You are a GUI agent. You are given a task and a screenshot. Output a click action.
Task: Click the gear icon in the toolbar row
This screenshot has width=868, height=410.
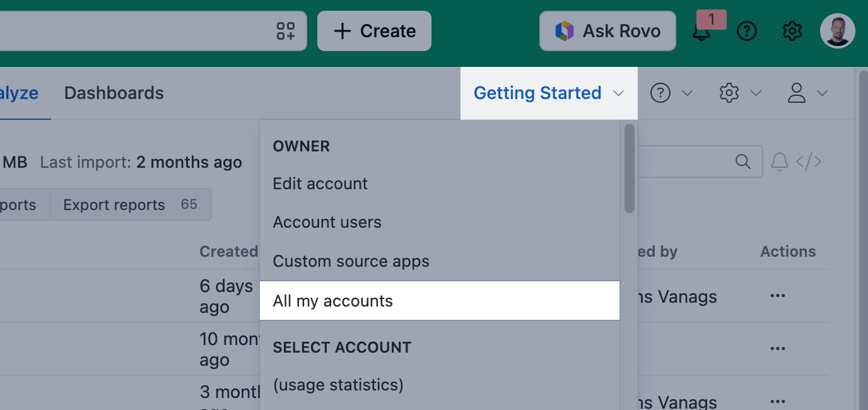tap(729, 93)
